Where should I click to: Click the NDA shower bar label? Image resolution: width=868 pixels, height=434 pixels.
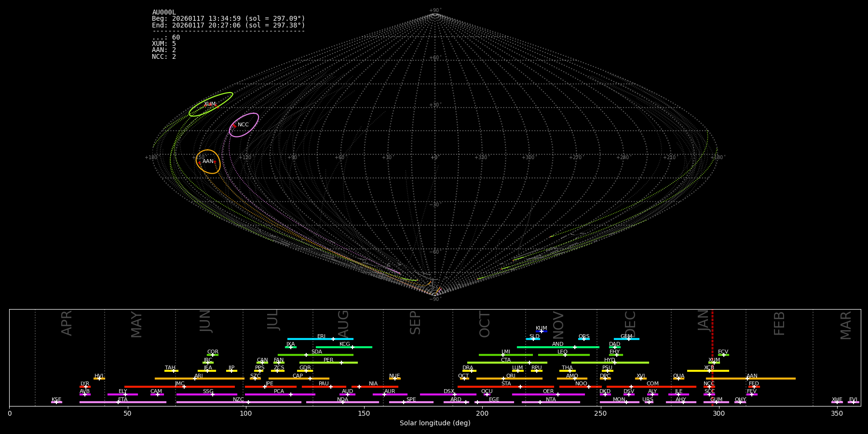pos(343,400)
